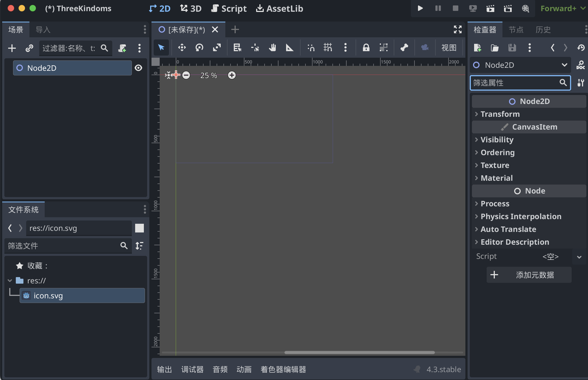588x380 pixels.
Task: Zoom out of the canvas
Action: click(x=186, y=75)
